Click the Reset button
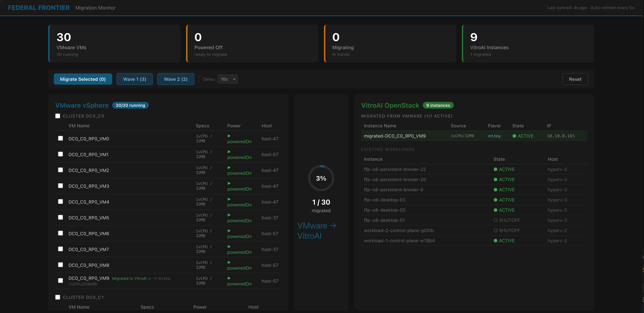Screen dimensions: 644x313 point(575,79)
